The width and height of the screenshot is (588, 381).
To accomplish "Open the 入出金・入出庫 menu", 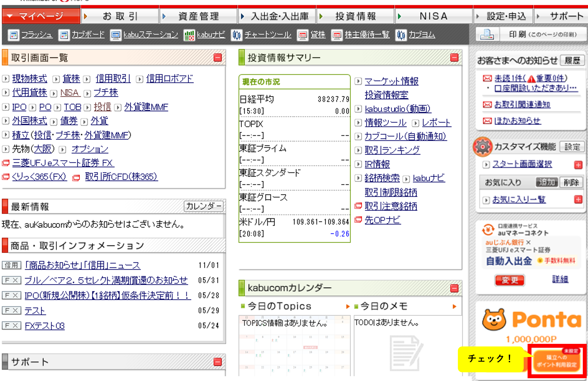I will [x=277, y=16].
